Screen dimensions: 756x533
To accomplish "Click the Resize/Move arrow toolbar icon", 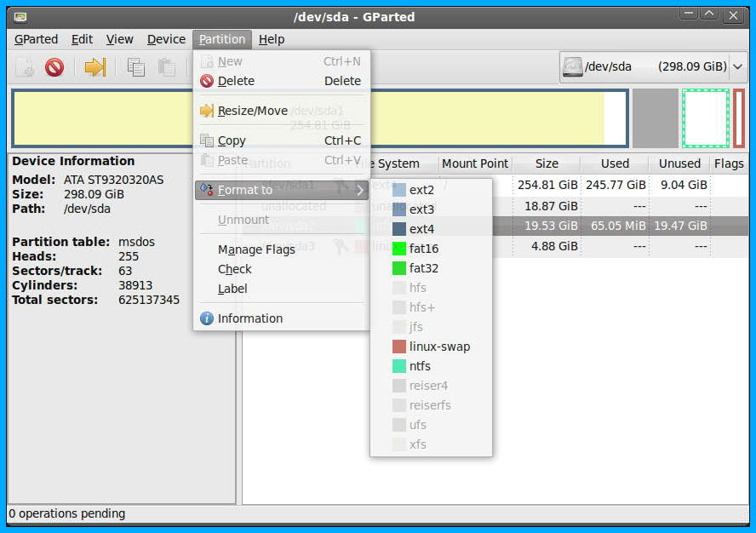I will pos(95,67).
